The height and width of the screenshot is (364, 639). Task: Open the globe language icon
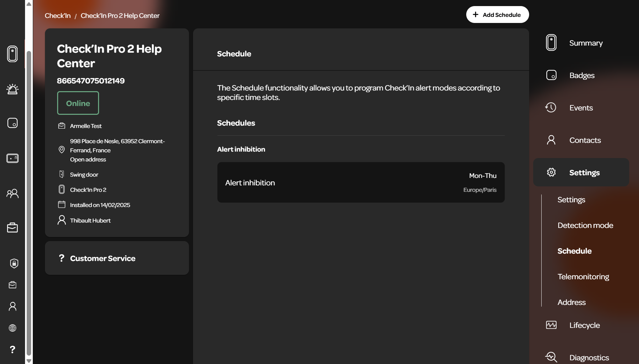tap(13, 328)
